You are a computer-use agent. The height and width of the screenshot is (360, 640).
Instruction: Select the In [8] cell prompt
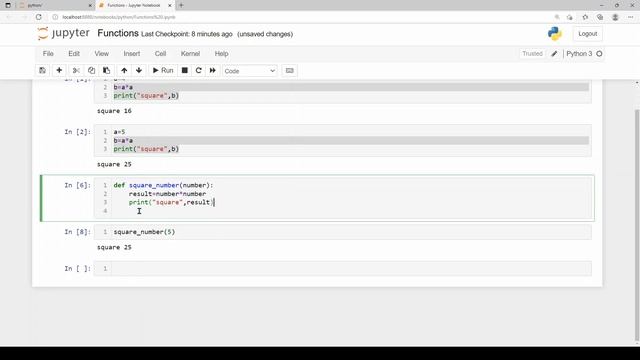pyautogui.click(x=77, y=232)
